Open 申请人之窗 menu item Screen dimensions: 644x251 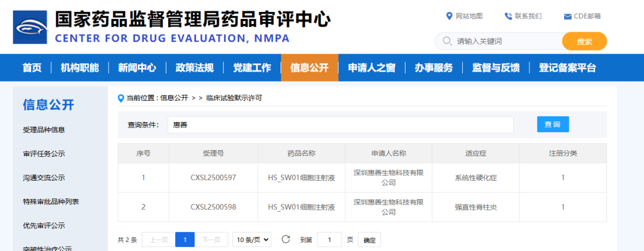pyautogui.click(x=371, y=67)
